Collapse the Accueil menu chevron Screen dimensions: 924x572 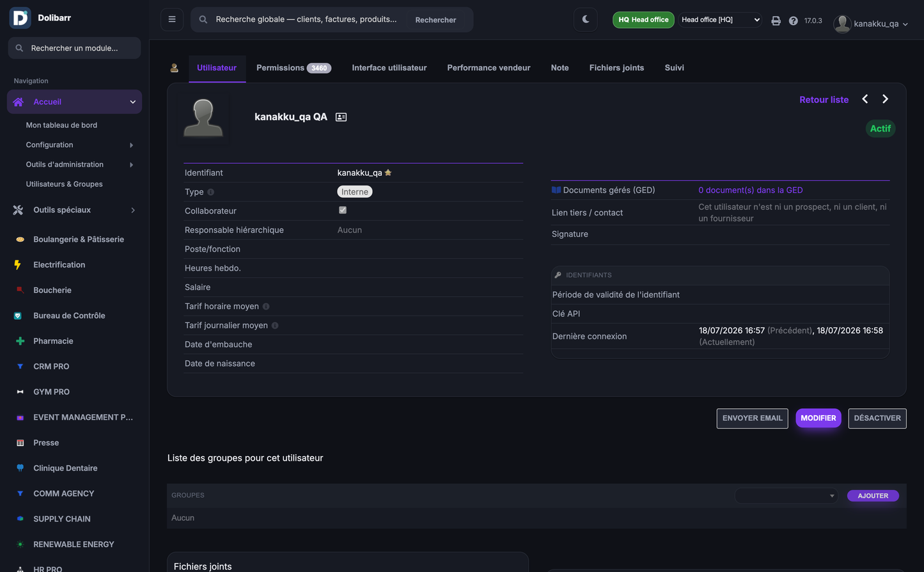[x=133, y=102]
